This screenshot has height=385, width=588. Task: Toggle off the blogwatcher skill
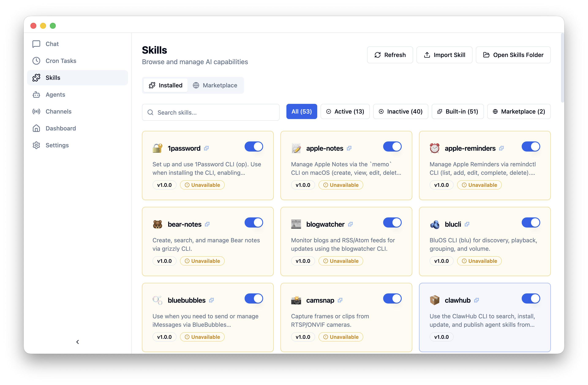392,222
